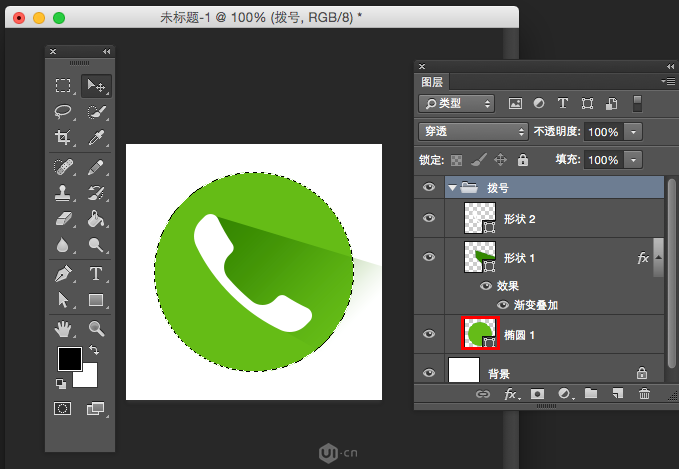Open the 不透明度 slider dropdown
This screenshot has height=469, width=679.
tap(634, 132)
